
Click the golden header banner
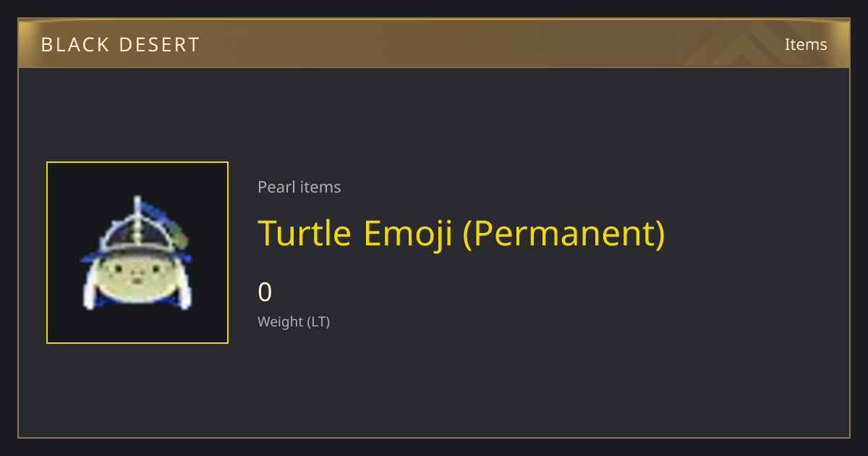(x=434, y=43)
